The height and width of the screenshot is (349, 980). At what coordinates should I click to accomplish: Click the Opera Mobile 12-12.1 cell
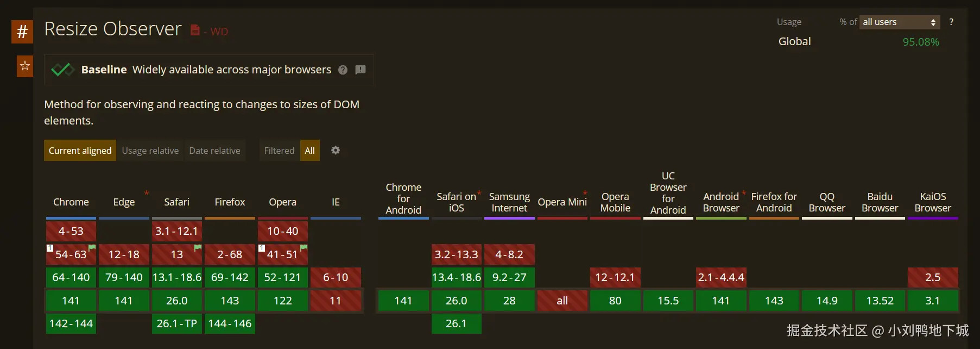(x=615, y=277)
